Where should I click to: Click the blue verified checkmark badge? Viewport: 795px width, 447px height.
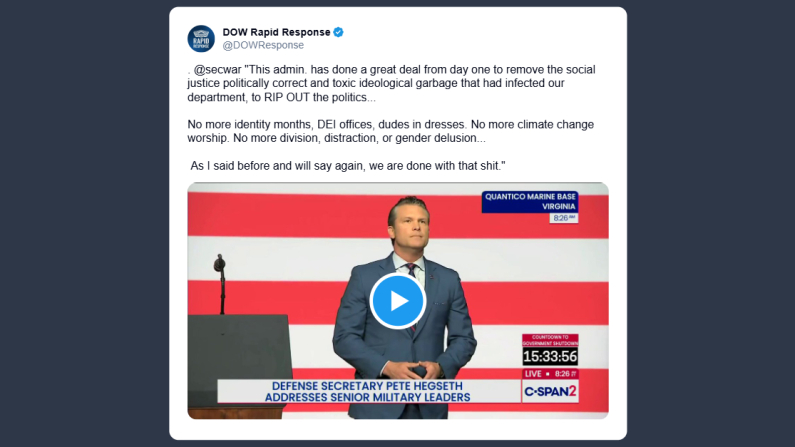coord(338,32)
